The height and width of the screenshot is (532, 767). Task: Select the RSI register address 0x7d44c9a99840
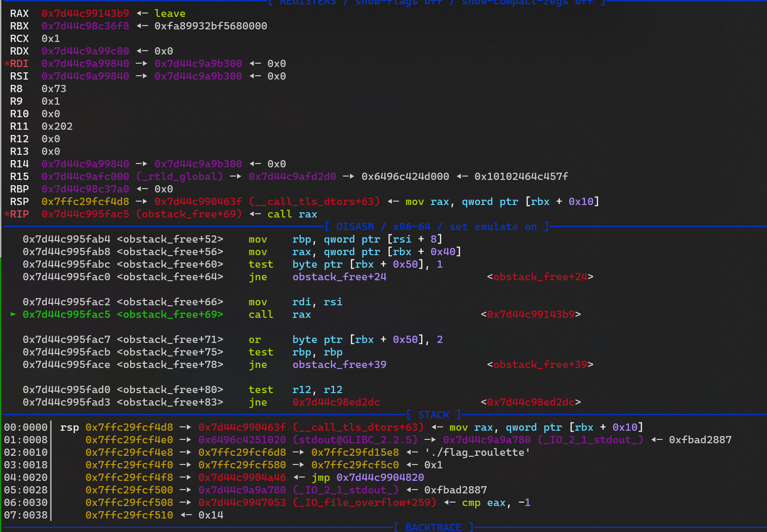[x=85, y=76]
